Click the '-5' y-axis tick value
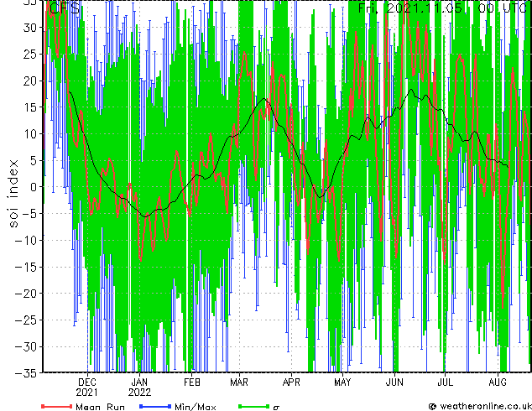This screenshot has height=411, width=532. [x=29, y=214]
